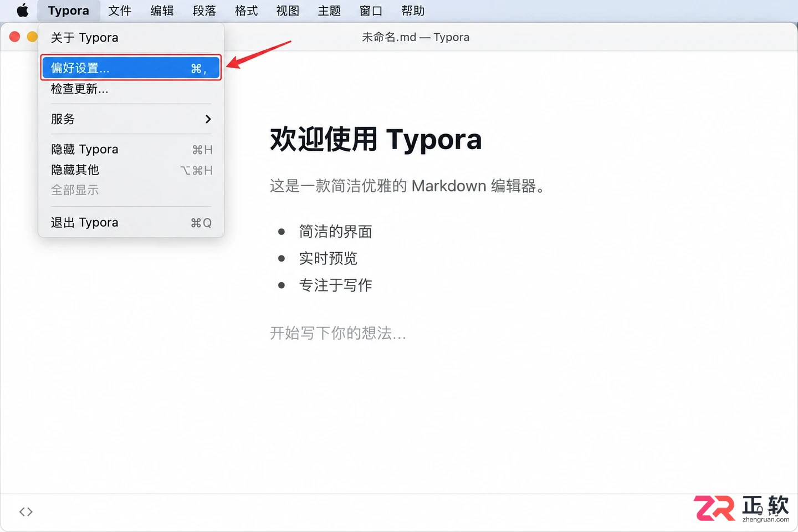The height and width of the screenshot is (532, 798).
Task: Click the heading 欢迎使用 Typora
Action: pos(376,139)
